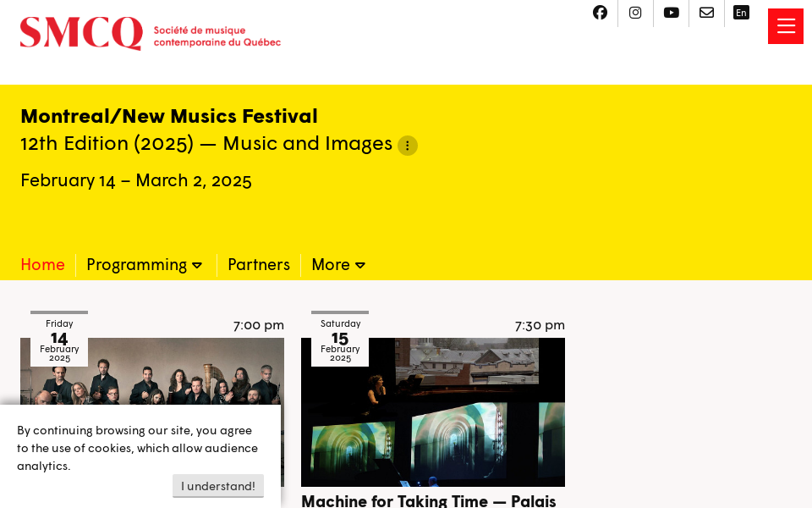Click the SMCQ logo
This screenshot has height=508, width=812.
tap(151, 34)
